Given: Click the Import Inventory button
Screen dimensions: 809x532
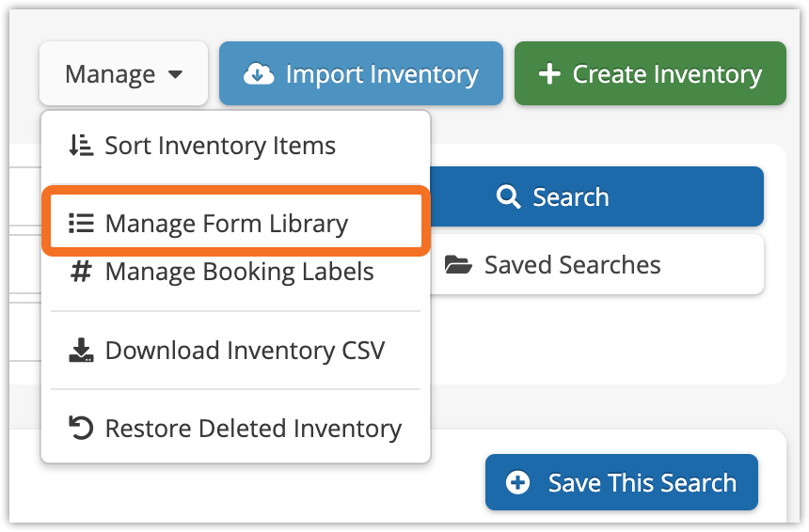Looking at the screenshot, I should coord(360,73).
